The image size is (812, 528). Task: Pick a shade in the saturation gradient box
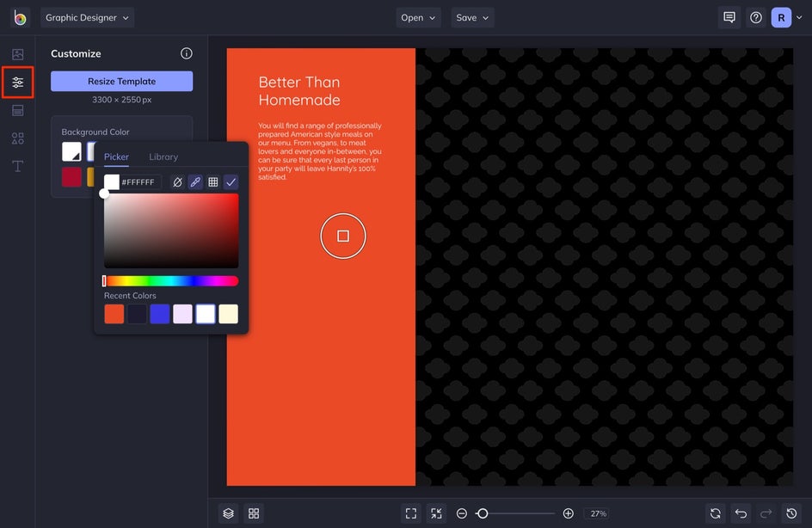171,230
